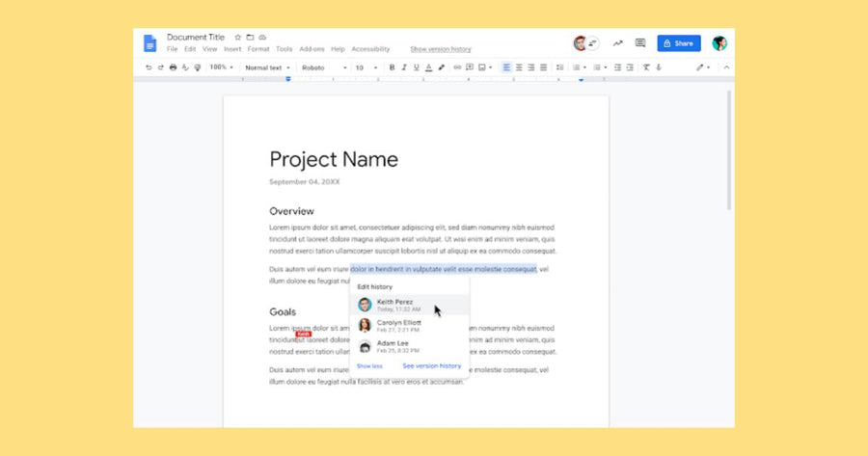Open the activity dashboard trend icon
The height and width of the screenshot is (456, 868).
(618, 43)
